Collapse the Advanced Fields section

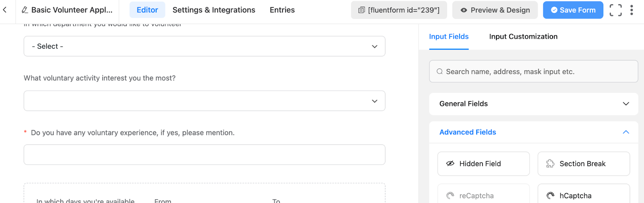533,132
